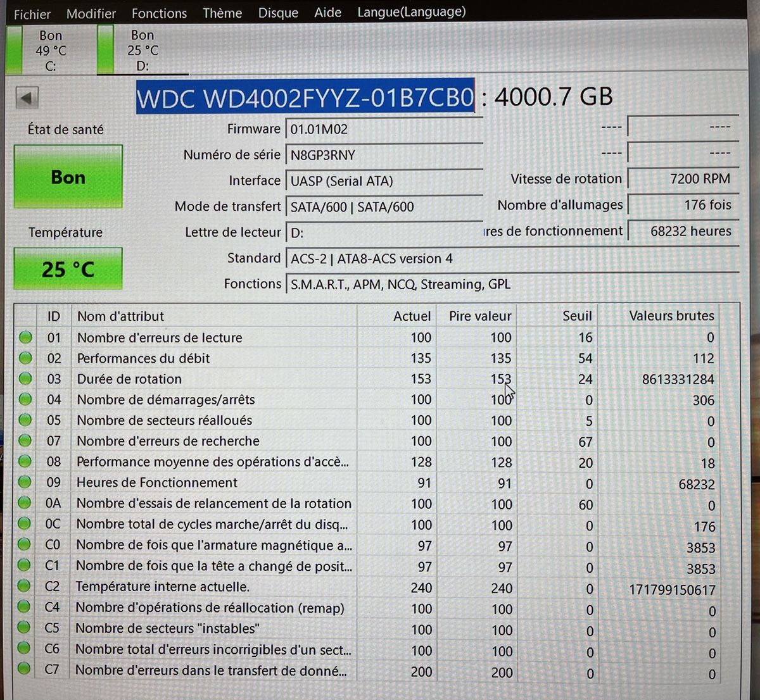Click the ID column header
Screen dimensions: 760x700
coord(53,316)
